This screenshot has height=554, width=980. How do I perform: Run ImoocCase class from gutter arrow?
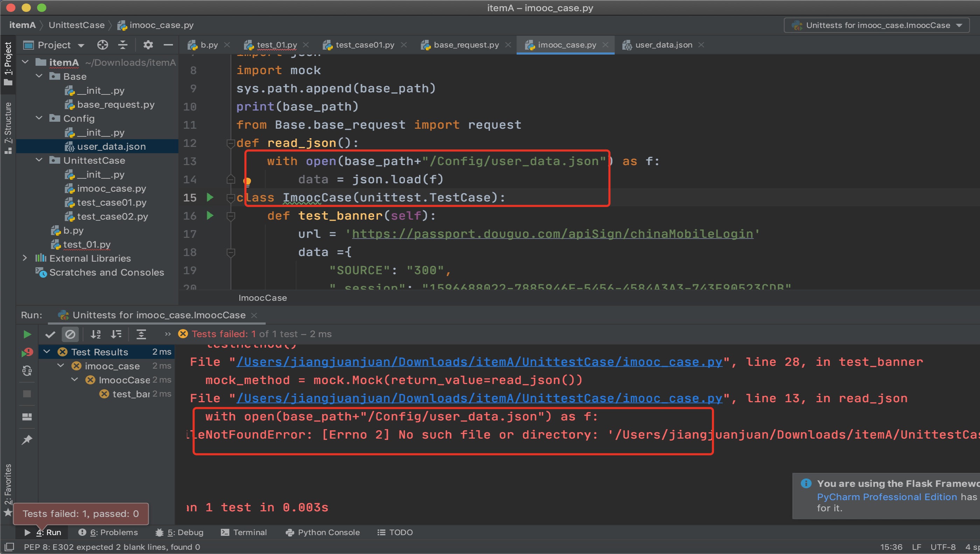(210, 197)
